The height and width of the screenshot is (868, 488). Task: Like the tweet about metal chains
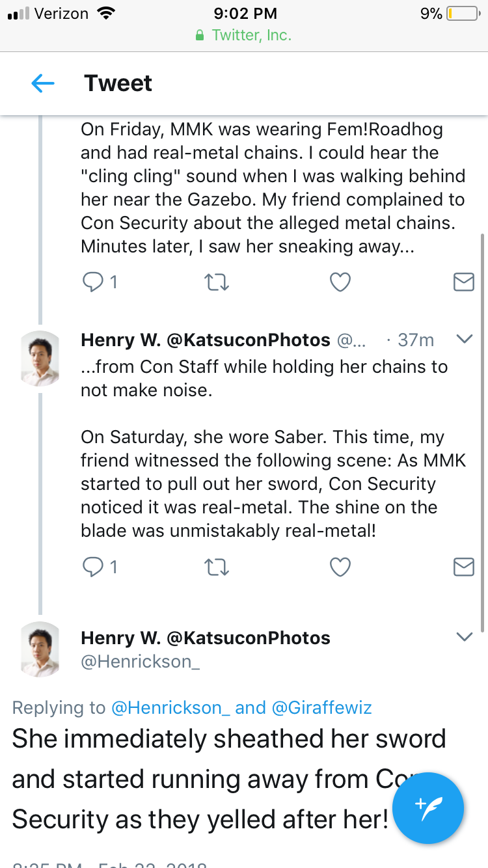click(x=340, y=282)
